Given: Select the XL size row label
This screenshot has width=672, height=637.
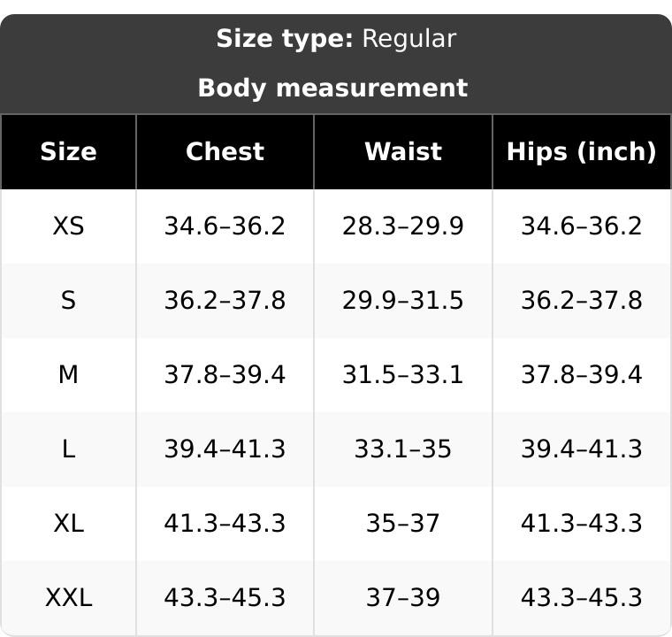Looking at the screenshot, I should point(69,524).
